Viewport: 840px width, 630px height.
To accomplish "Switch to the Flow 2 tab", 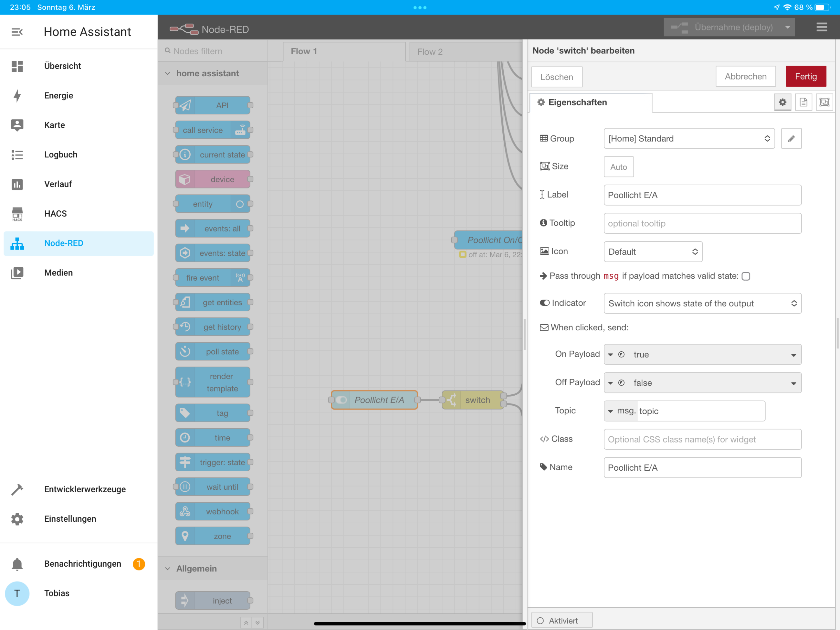I will [x=465, y=52].
